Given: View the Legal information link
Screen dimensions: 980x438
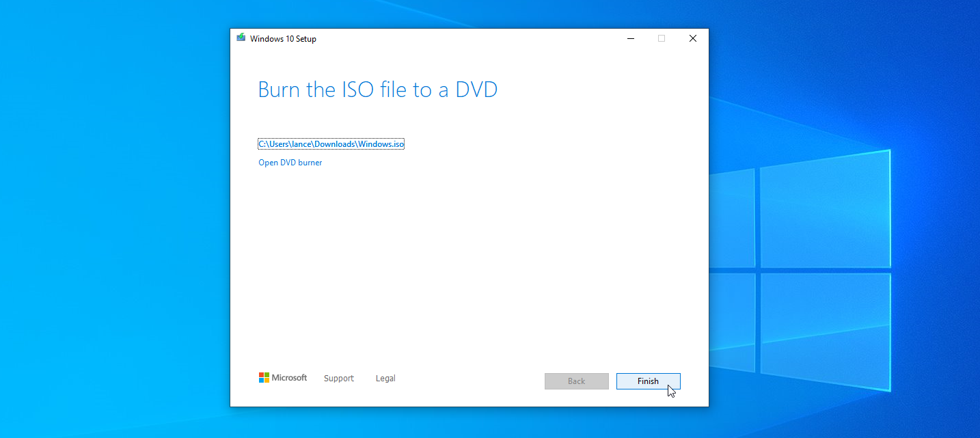Looking at the screenshot, I should pyautogui.click(x=385, y=377).
